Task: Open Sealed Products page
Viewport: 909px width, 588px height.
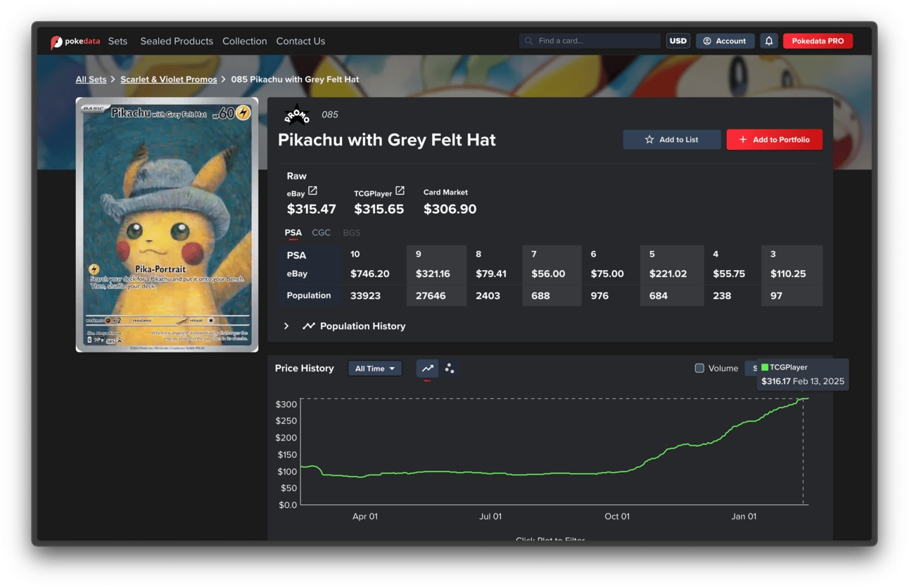Action: pos(177,41)
